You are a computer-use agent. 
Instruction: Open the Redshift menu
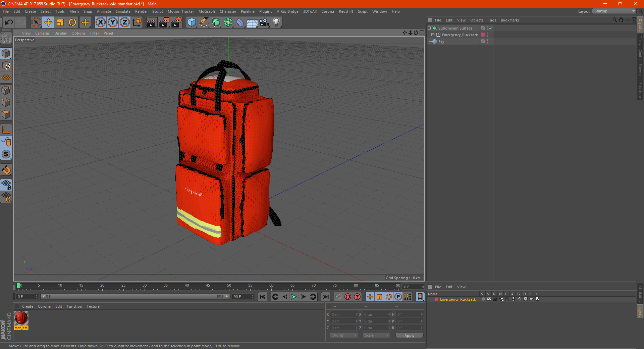[346, 11]
